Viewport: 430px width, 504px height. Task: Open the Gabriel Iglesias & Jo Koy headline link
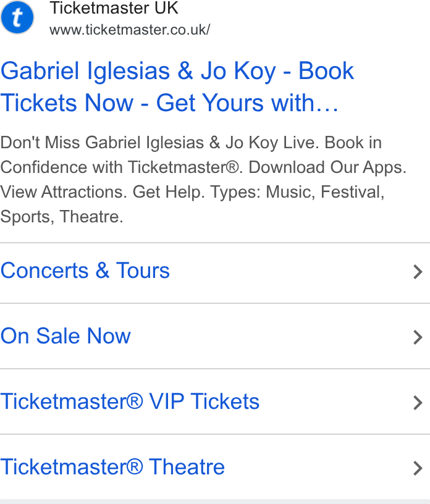(x=177, y=87)
